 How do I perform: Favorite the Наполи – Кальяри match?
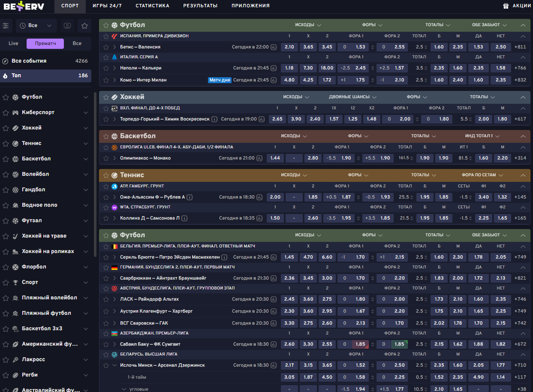[x=106, y=68]
